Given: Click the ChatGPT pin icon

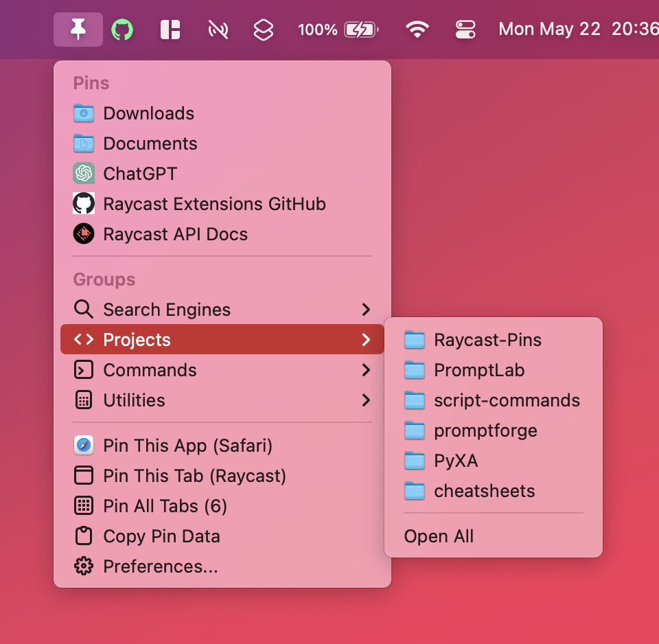Looking at the screenshot, I should tap(84, 174).
